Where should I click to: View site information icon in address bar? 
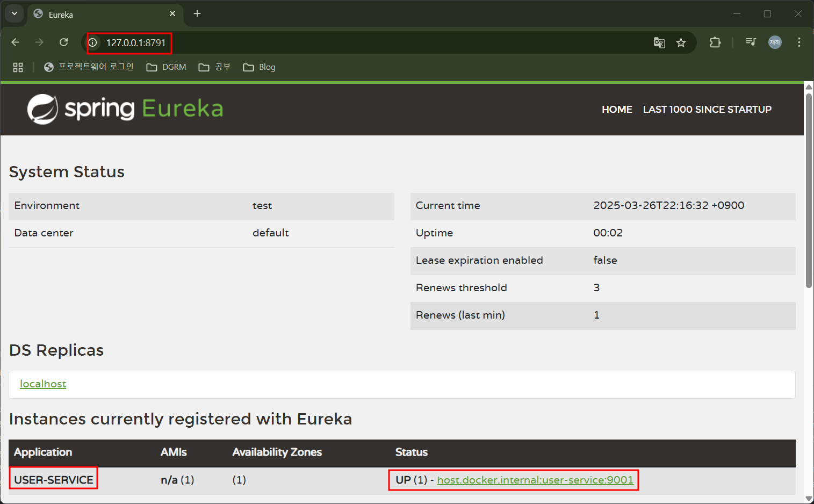[x=93, y=42]
